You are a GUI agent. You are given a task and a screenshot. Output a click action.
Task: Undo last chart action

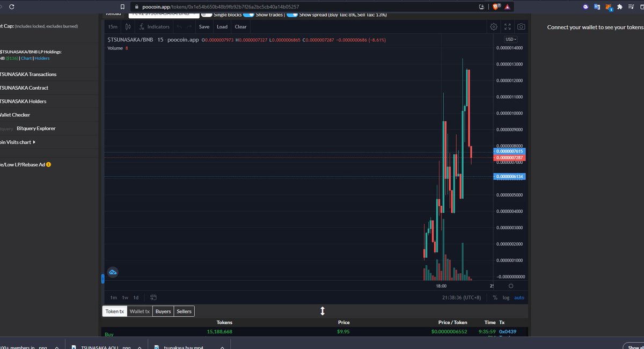(x=179, y=26)
